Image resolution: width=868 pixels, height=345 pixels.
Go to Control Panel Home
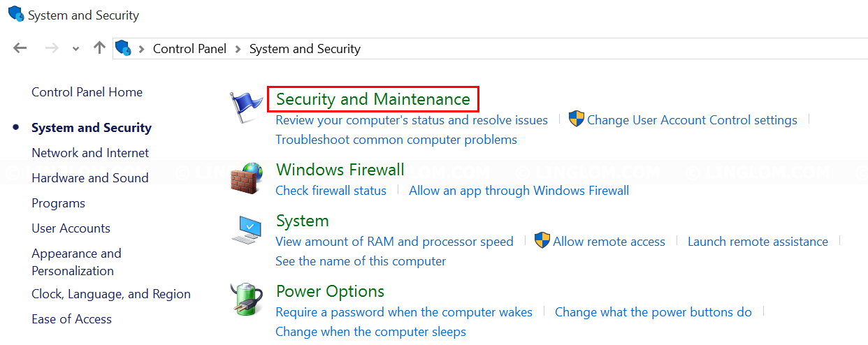(x=87, y=92)
